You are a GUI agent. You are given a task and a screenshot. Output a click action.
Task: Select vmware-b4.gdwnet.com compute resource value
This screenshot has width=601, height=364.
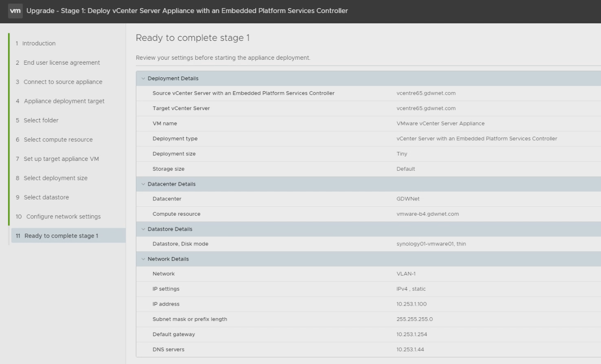[x=428, y=214]
